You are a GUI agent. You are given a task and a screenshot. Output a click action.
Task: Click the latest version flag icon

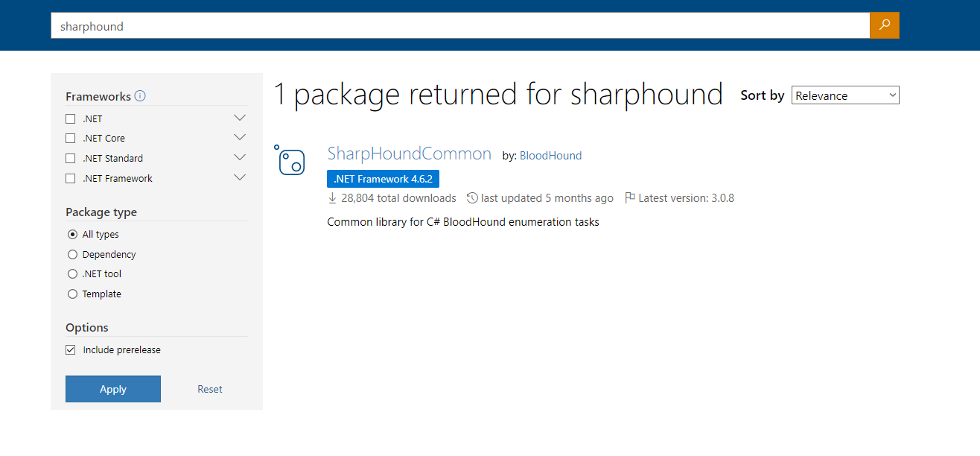[x=630, y=198]
